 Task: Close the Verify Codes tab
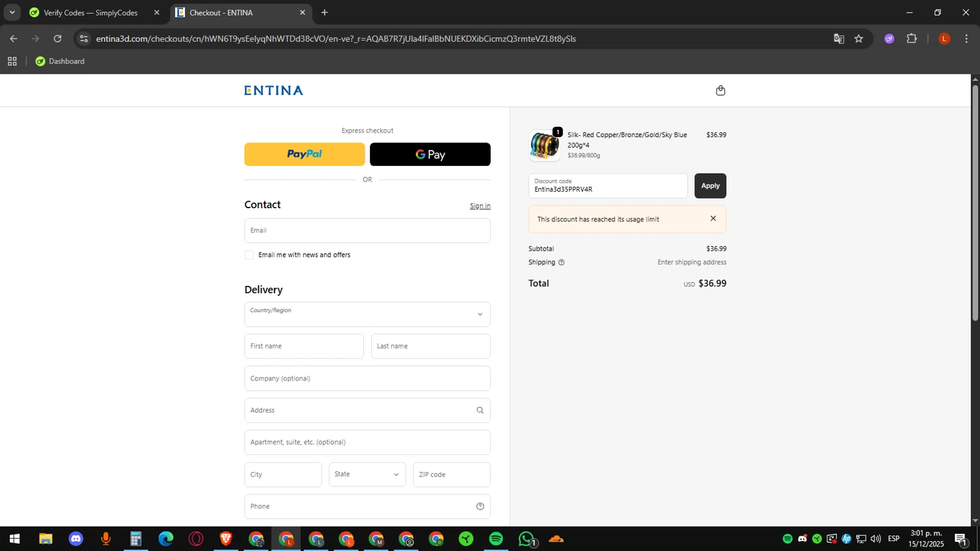point(157,12)
